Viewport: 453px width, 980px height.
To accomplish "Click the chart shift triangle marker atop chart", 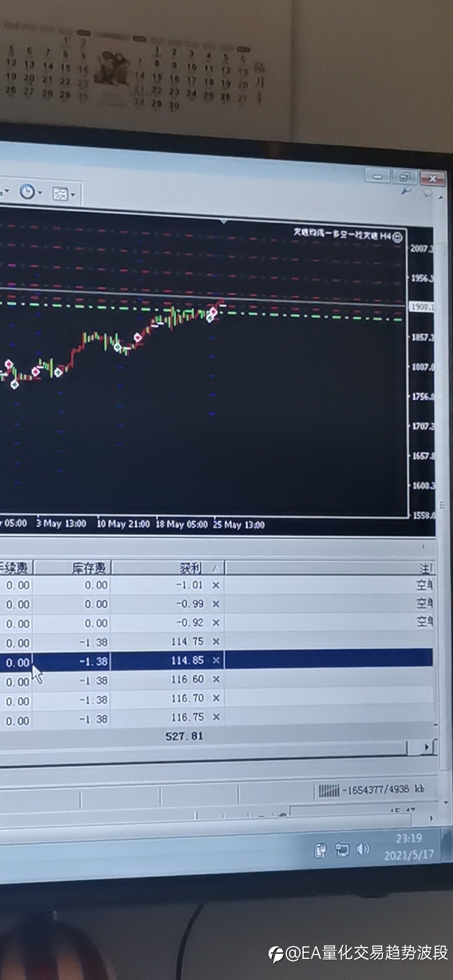I will point(224,222).
